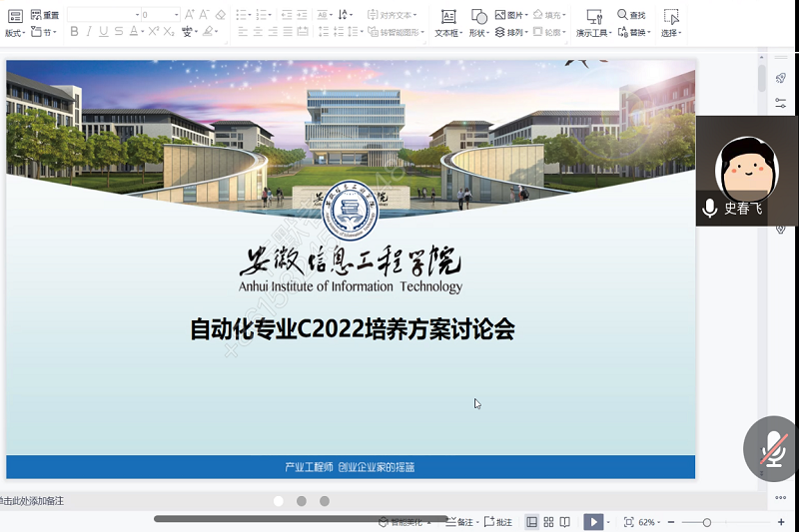This screenshot has height=532, width=799.
Task: Click the 单击此处添加备注 notes field
Action: click(32, 501)
